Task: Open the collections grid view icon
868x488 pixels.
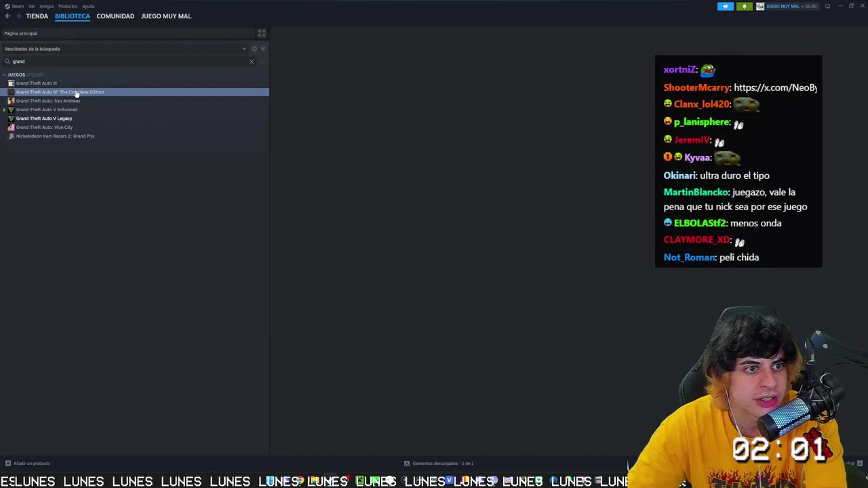Action: [x=262, y=33]
